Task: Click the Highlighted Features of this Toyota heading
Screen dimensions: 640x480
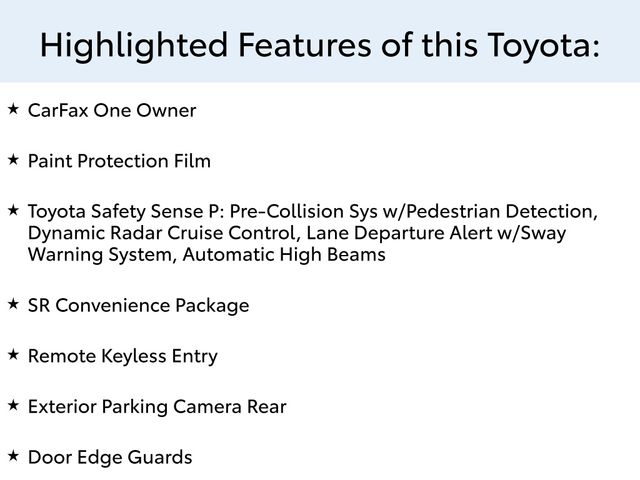Action: 320,44
